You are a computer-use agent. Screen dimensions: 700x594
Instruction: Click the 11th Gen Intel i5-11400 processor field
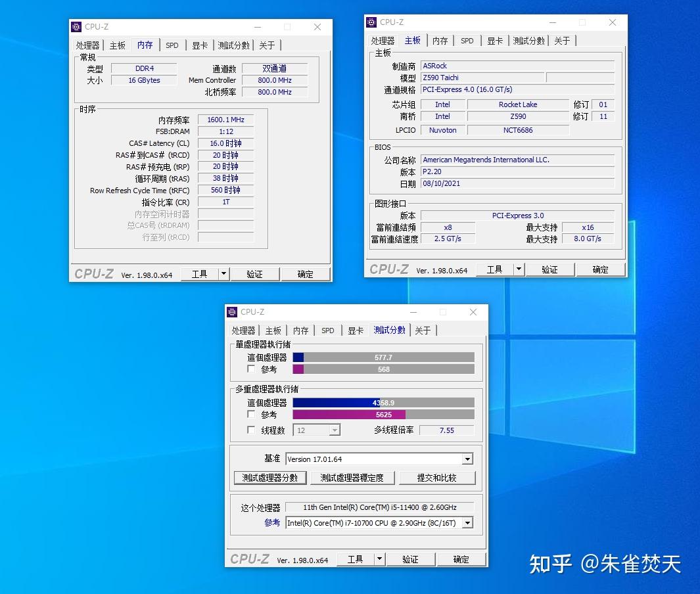click(x=380, y=507)
